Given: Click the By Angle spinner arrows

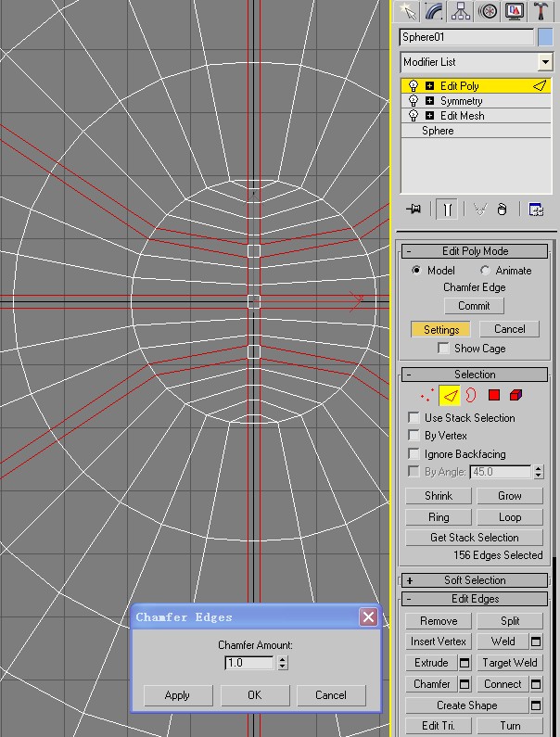Looking at the screenshot, I should coord(539,472).
